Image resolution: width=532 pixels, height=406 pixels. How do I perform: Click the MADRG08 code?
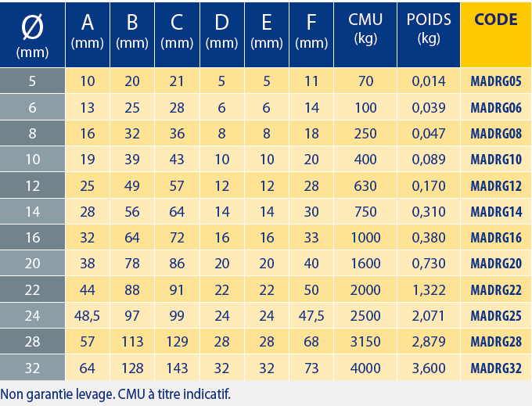[496, 133]
